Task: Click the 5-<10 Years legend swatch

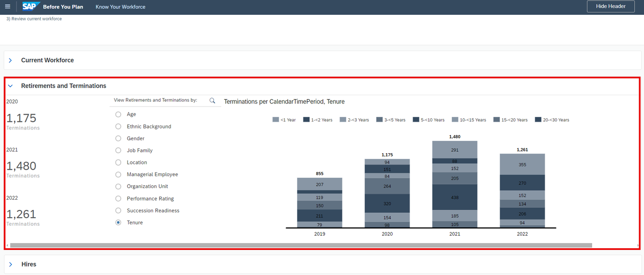Action: [x=416, y=120]
